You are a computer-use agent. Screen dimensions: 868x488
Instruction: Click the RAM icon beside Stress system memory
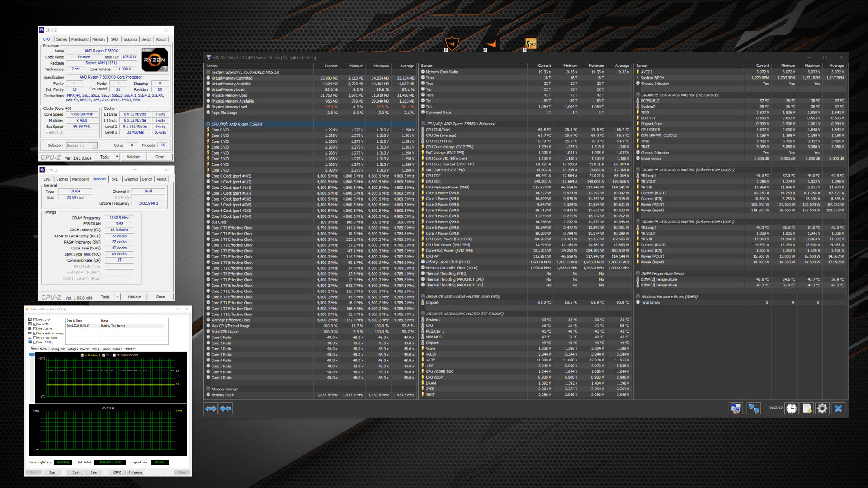coord(30,333)
